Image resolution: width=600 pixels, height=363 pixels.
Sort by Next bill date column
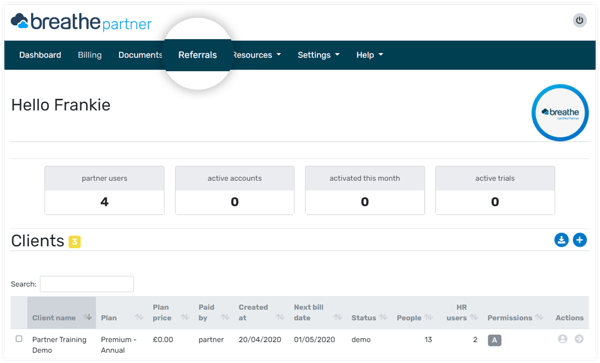coord(318,313)
